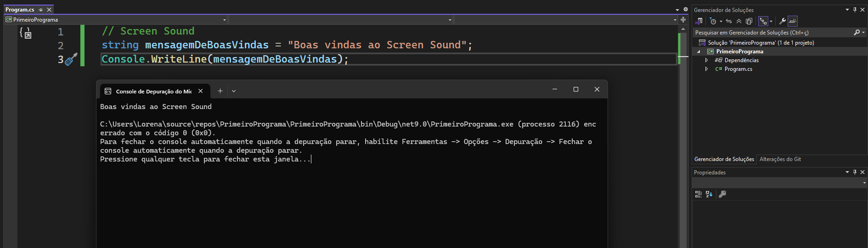Viewport: 868px width, 248px height.
Task: Open the PrimeiroPrograma project dropdown in the editor navigation bar
Action: click(116, 20)
